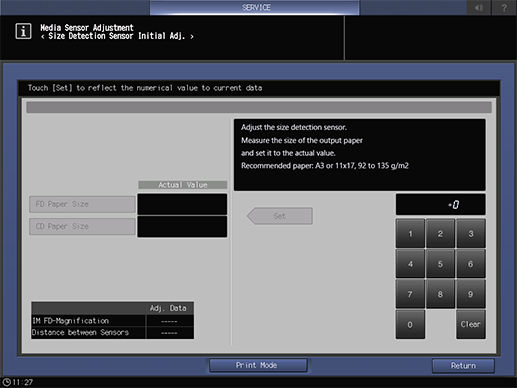Click the Actual Value column header
This screenshot has height=388, width=517.
click(183, 185)
